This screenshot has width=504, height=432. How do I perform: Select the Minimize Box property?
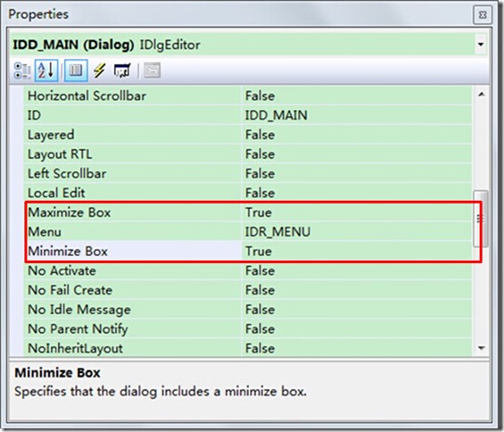pos(132,251)
